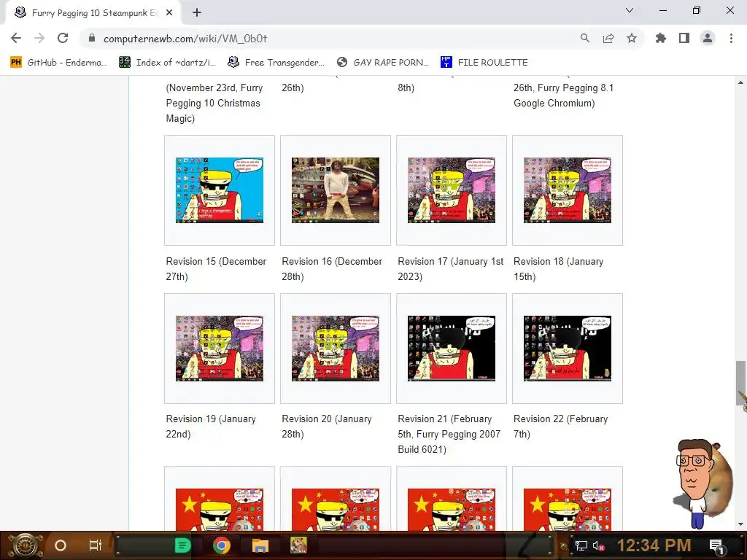
Task: Open the Revision 20 thumbnail image
Action: point(336,348)
